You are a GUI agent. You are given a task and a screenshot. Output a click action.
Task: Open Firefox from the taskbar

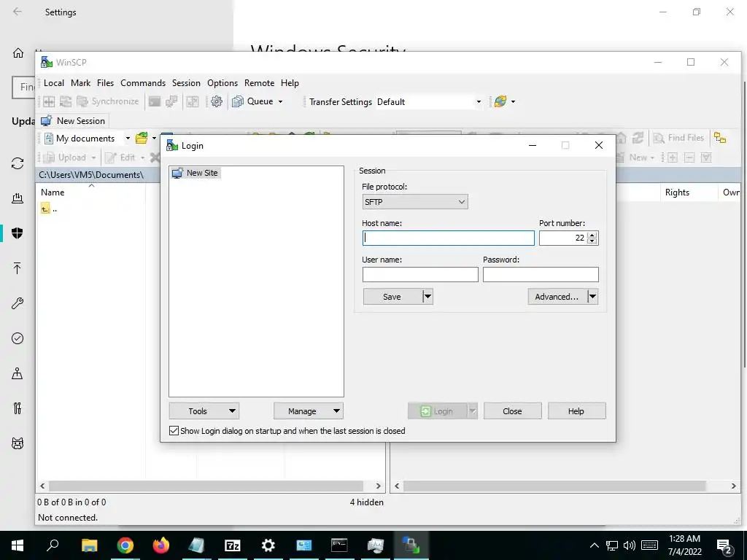[161, 545]
